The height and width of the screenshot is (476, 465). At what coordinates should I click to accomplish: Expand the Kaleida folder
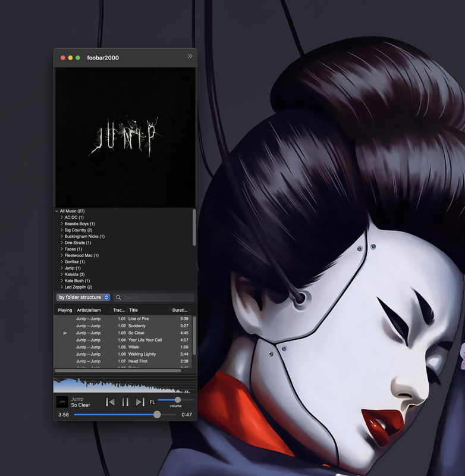pos(62,274)
